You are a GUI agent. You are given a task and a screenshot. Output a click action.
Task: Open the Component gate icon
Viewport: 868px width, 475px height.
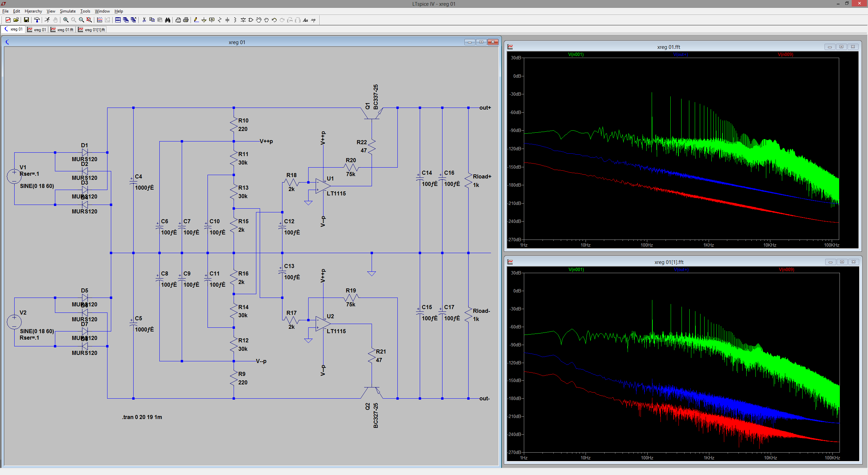(251, 20)
